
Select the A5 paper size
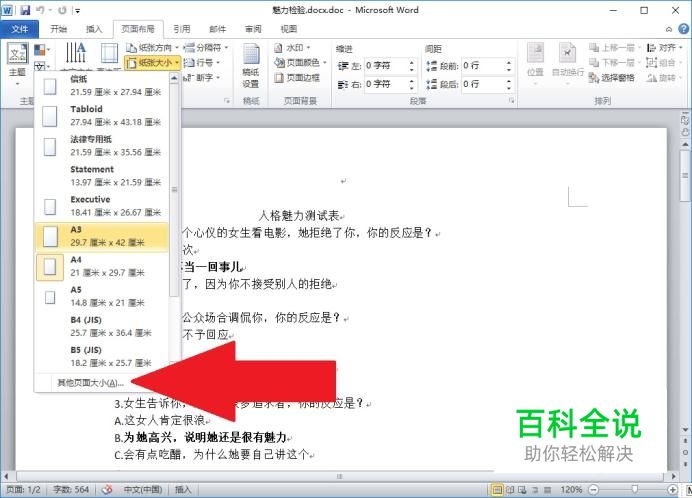(102, 296)
